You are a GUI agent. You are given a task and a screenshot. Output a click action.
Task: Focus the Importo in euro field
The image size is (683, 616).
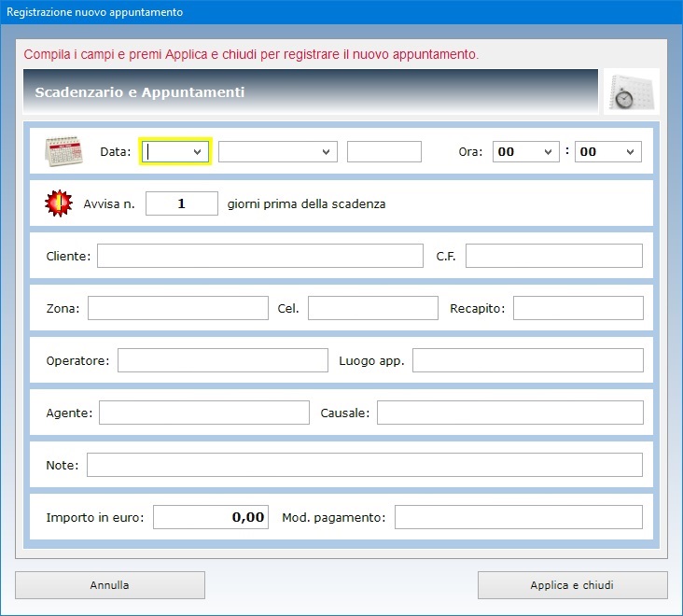click(210, 517)
